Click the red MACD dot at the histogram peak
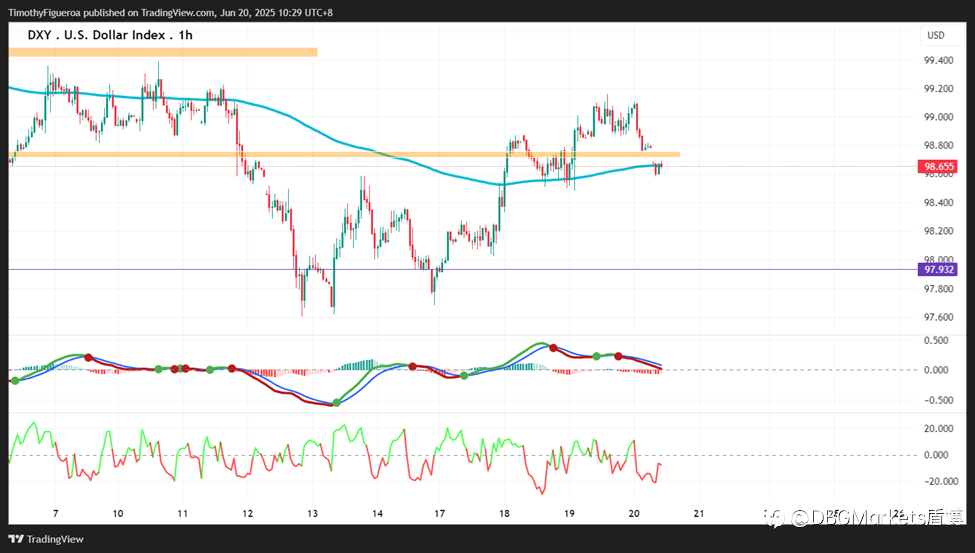Viewport: 975px width, 553px height. (x=553, y=347)
